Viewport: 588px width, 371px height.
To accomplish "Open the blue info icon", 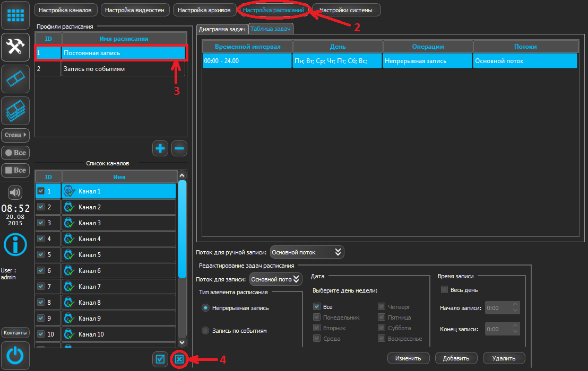I will [15, 244].
